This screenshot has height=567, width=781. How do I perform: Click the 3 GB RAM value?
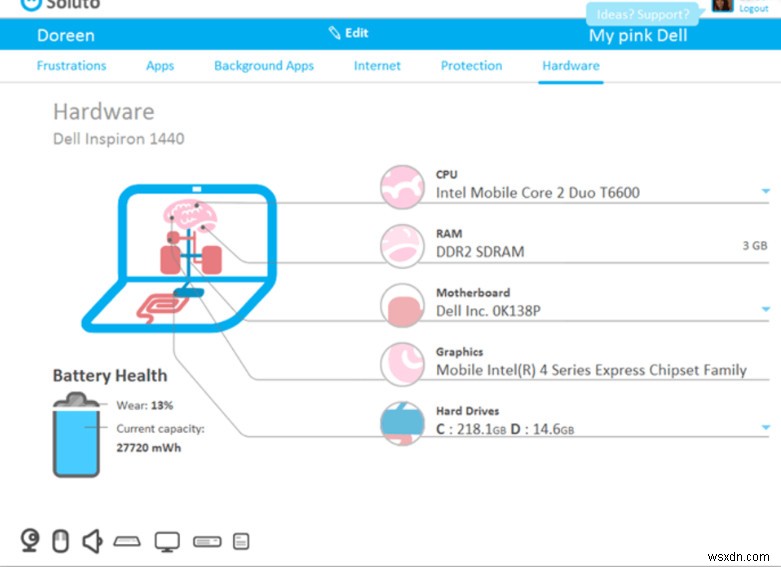click(x=755, y=246)
